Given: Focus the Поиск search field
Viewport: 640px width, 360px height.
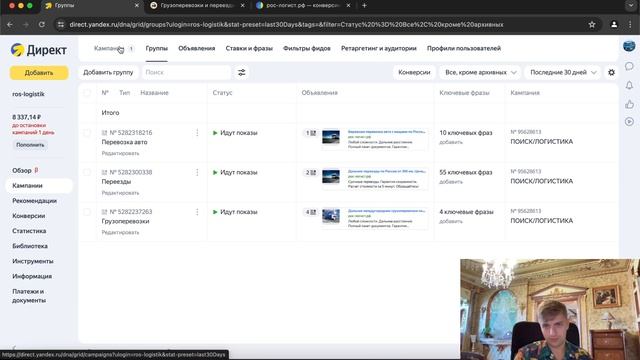Looking at the screenshot, I should (186, 72).
